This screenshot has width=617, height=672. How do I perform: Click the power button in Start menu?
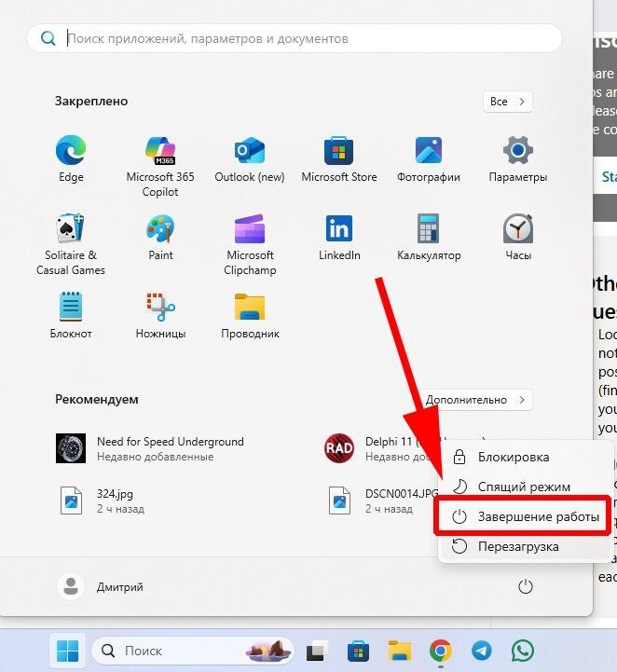[525, 586]
